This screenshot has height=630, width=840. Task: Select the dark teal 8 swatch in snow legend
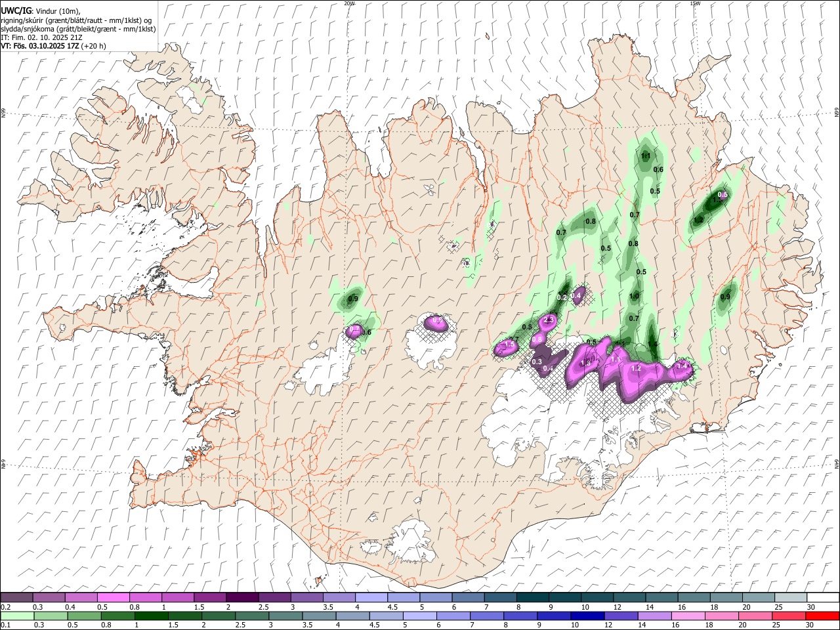[532, 597]
